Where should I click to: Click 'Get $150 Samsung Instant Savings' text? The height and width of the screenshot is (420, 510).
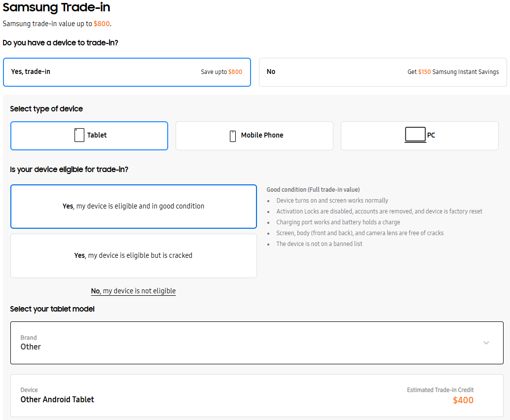click(x=453, y=72)
